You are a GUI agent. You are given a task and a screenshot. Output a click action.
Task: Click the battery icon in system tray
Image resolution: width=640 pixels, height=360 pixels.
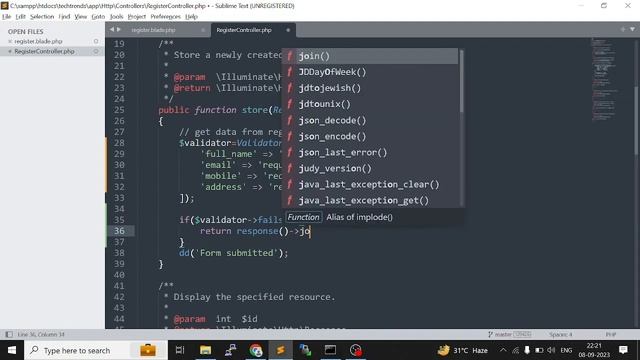(x=539, y=350)
